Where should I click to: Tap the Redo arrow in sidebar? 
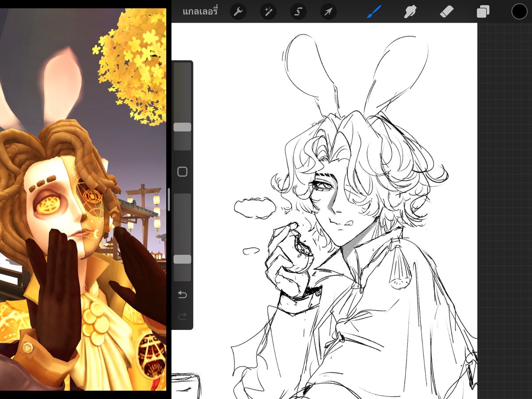pos(182,316)
